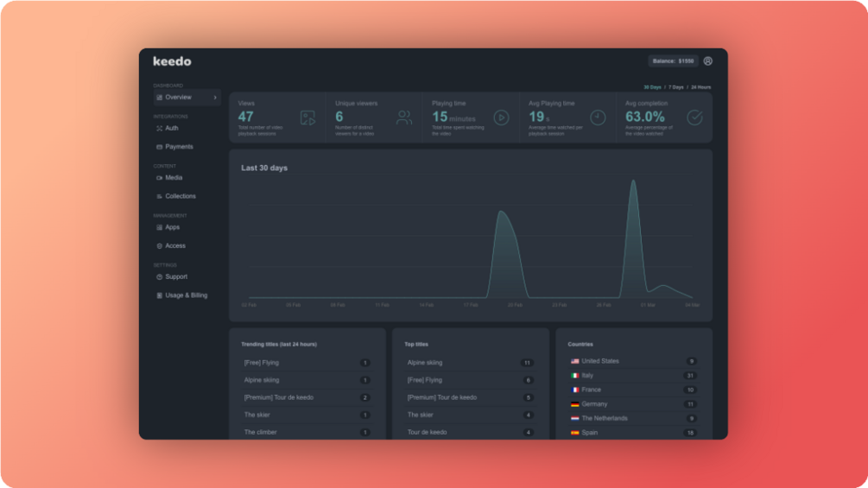
Task: Expand the Overview chevron arrow
Action: (215, 98)
